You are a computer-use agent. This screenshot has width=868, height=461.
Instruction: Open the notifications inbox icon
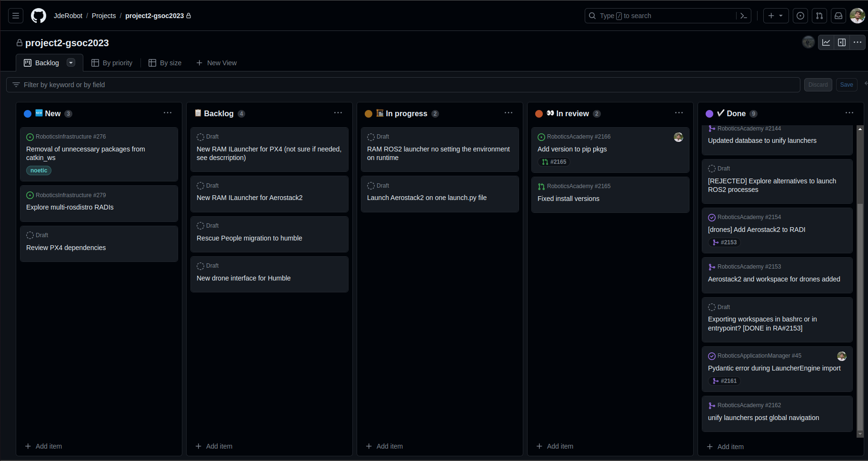(838, 16)
